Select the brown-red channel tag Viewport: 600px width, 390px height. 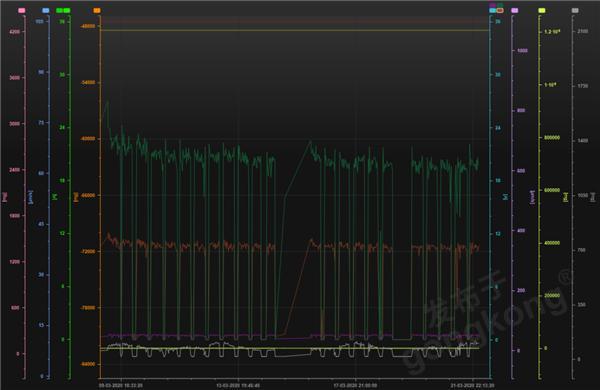pyautogui.click(x=500, y=11)
